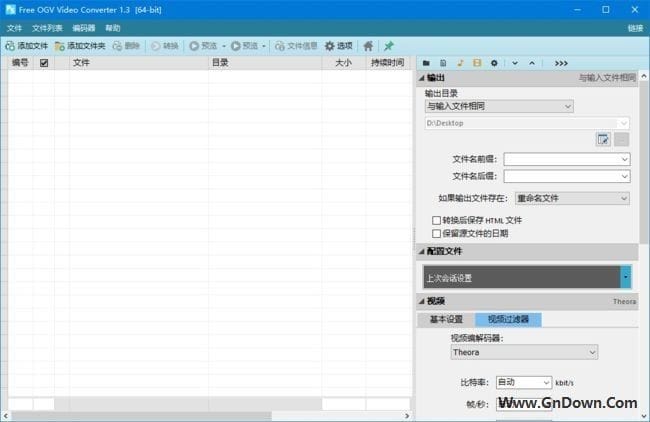This screenshot has height=422, width=650.
Task: Toggle the check-all checkbox in list header
Action: coord(44,63)
